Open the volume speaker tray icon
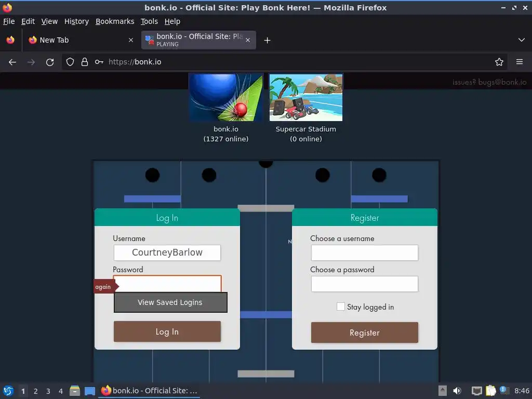Viewport: 532px width, 399px height. click(457, 391)
